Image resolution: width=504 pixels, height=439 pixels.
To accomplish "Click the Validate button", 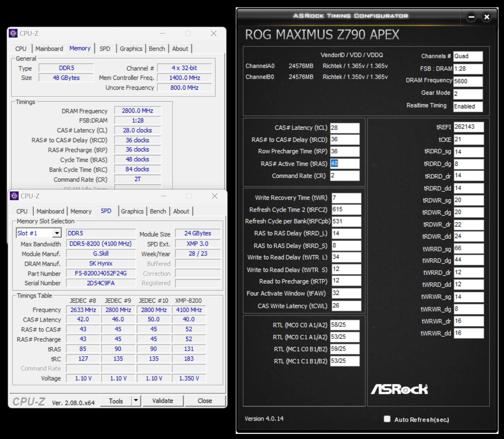I will coord(163,401).
